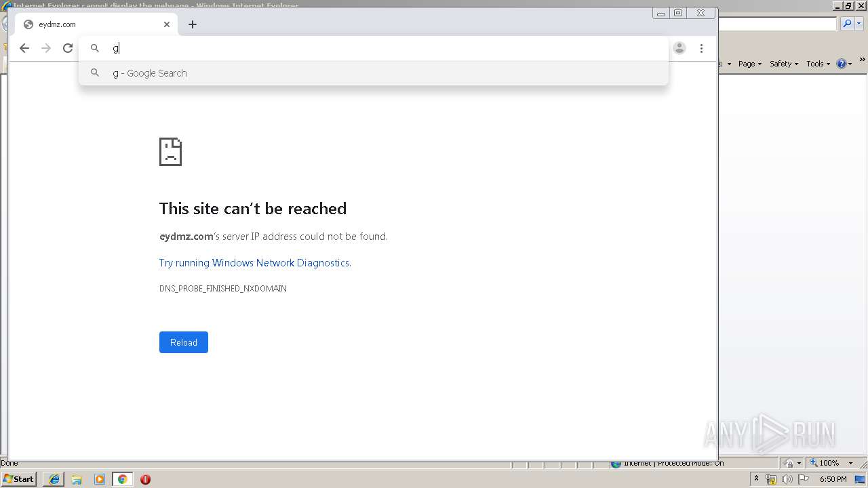Open the volume speaker tray icon
This screenshot has height=488, width=868.
[787, 479]
